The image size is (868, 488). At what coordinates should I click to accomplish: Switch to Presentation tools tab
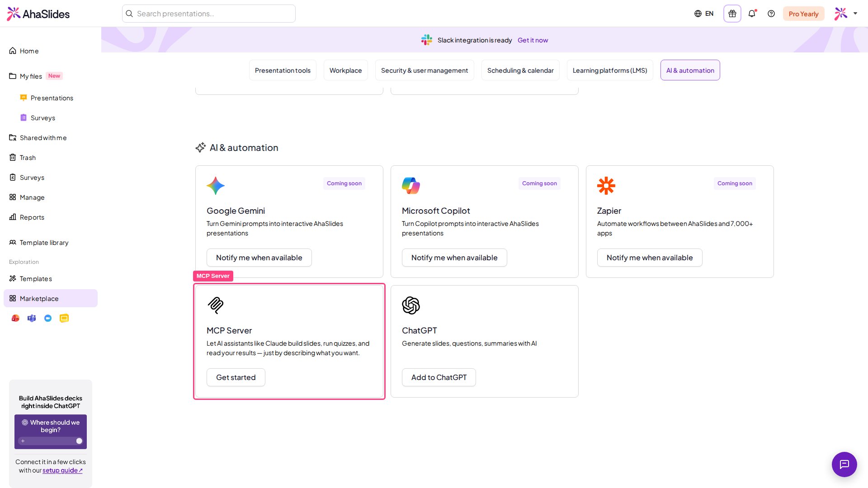(283, 70)
